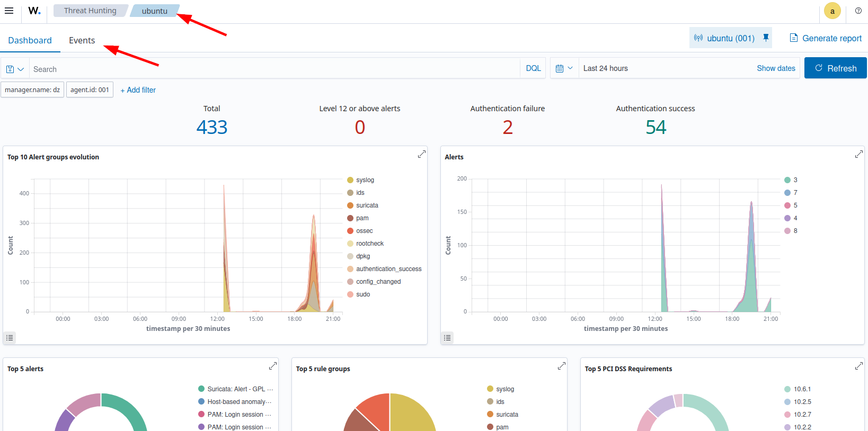Image resolution: width=868 pixels, height=431 pixels.
Task: Open the date quick menu calendar dropdown
Action: (564, 68)
